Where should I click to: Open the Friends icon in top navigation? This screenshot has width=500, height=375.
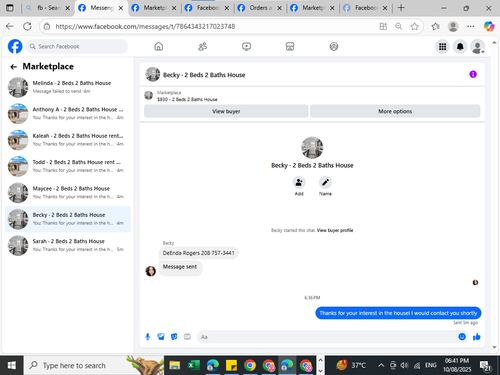click(x=202, y=46)
